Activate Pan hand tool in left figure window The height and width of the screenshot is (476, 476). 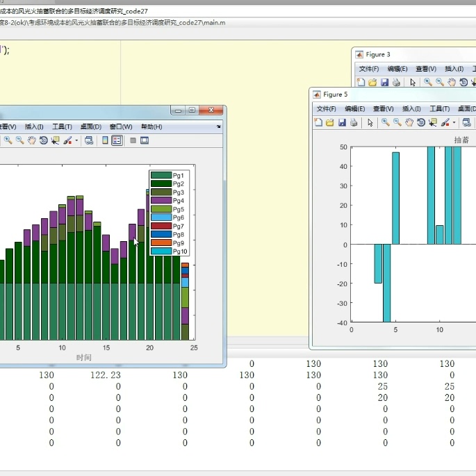[32, 140]
